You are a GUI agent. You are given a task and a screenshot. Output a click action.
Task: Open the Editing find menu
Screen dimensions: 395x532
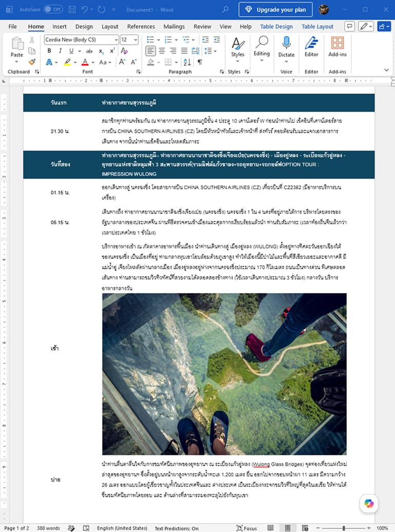262,49
